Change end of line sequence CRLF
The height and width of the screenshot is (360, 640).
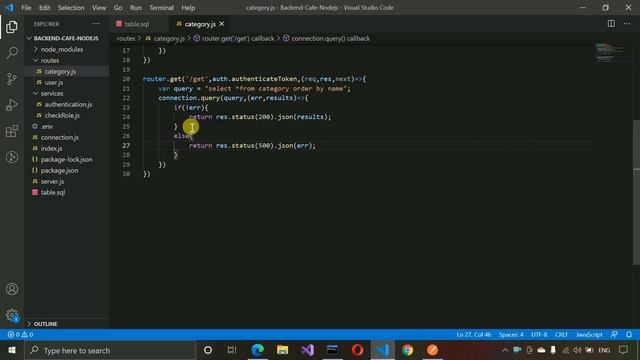coord(561,334)
